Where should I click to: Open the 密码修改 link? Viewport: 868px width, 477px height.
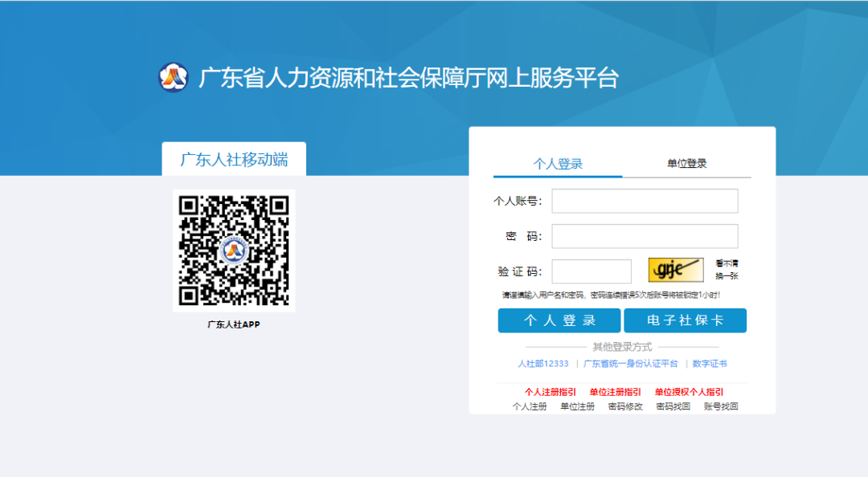[x=625, y=406]
